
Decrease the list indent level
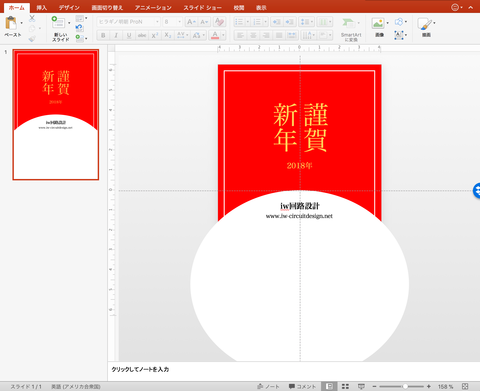pos(277,22)
